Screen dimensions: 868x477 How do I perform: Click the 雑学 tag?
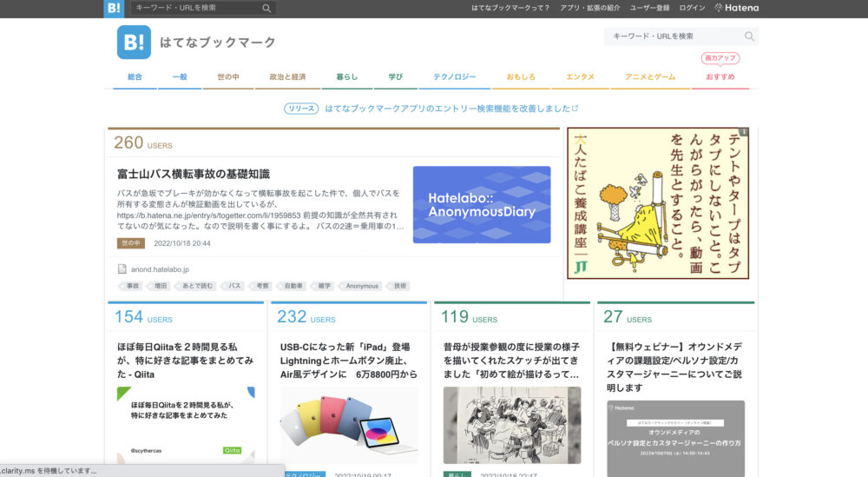point(323,286)
